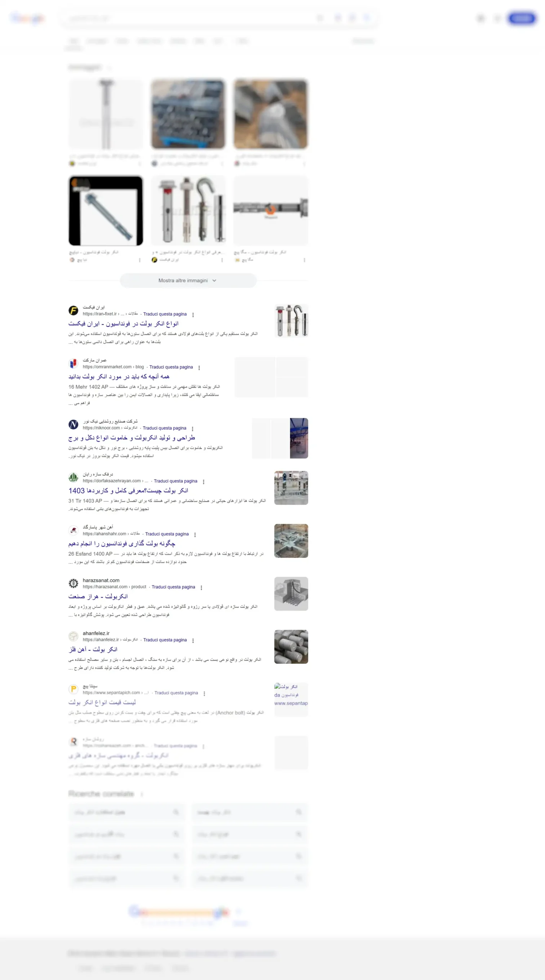The width and height of the screenshot is (545, 980).
Task: Click the gear favicon of harazsanat.com
Action: (73, 583)
